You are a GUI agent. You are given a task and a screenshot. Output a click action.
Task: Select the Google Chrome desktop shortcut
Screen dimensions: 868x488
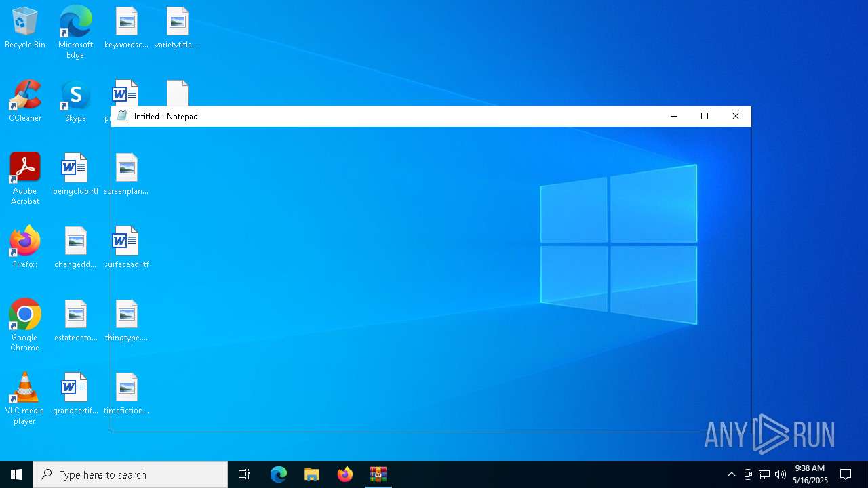tap(25, 325)
